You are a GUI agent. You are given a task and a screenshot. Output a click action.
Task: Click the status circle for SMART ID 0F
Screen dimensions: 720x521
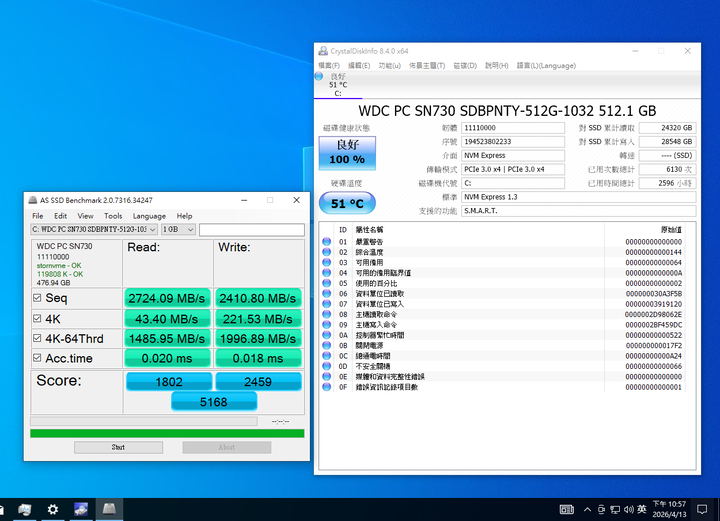[x=326, y=387]
